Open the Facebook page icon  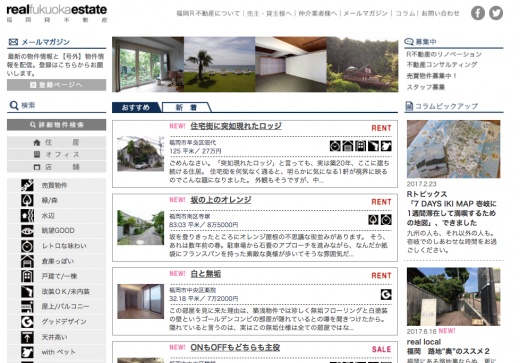point(478,13)
